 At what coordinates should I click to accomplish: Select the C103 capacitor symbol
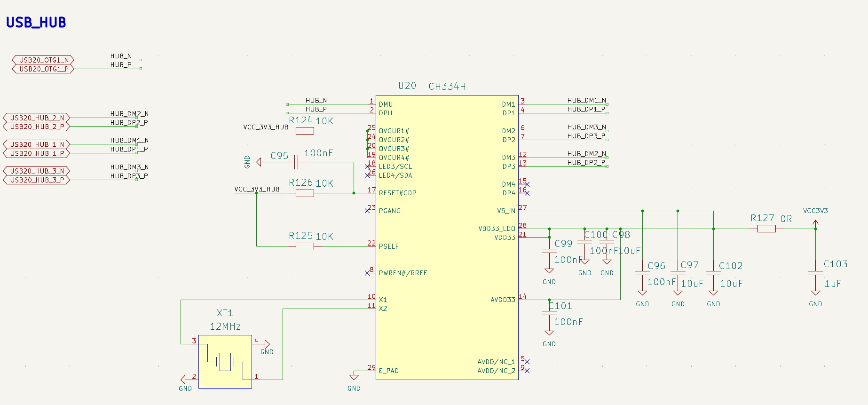pyautogui.click(x=815, y=273)
